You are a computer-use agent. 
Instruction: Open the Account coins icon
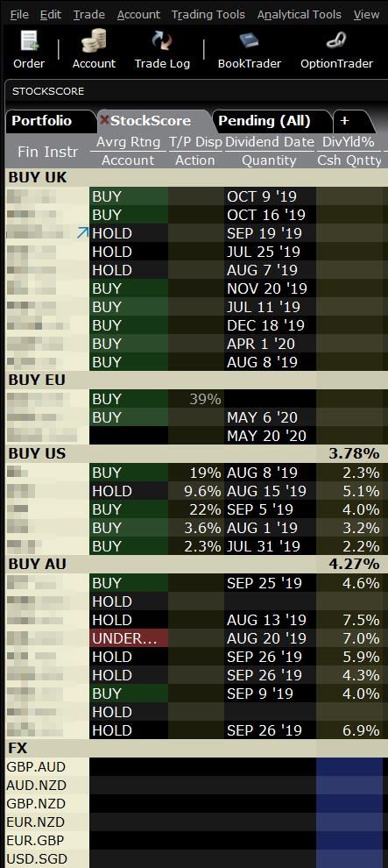[94, 41]
